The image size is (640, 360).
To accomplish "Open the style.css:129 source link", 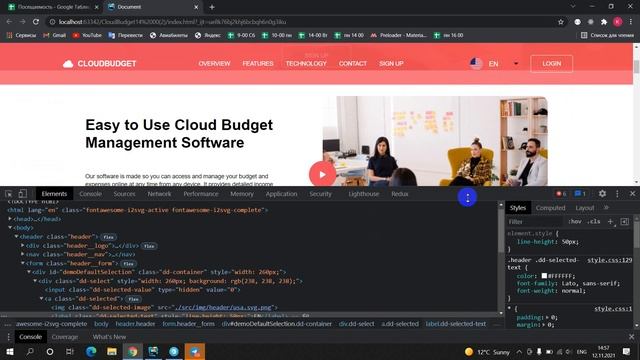I will [609, 260].
